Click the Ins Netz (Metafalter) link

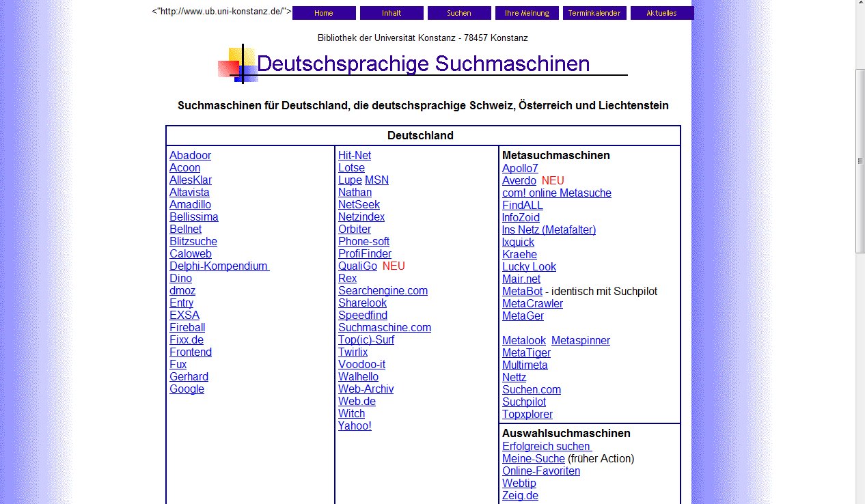[549, 230]
